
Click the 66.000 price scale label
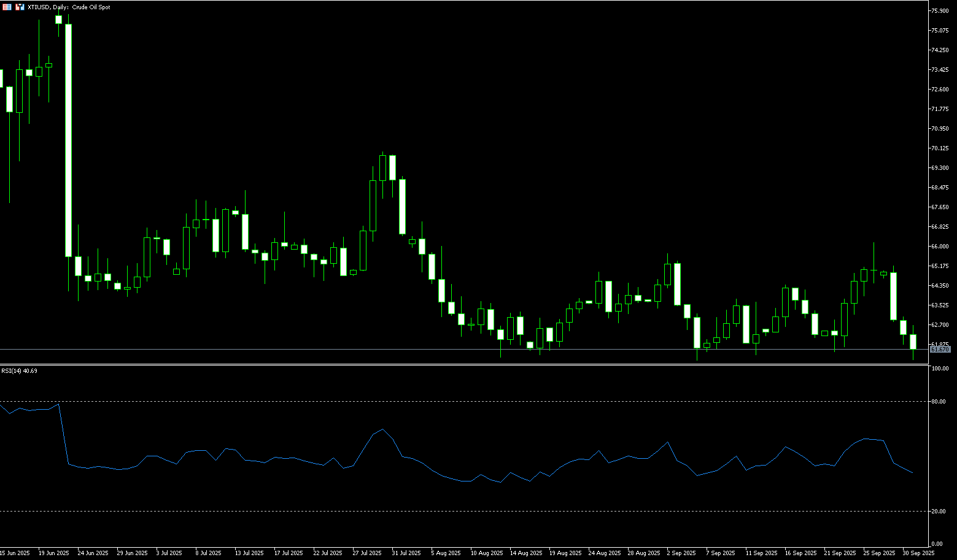[940, 247]
